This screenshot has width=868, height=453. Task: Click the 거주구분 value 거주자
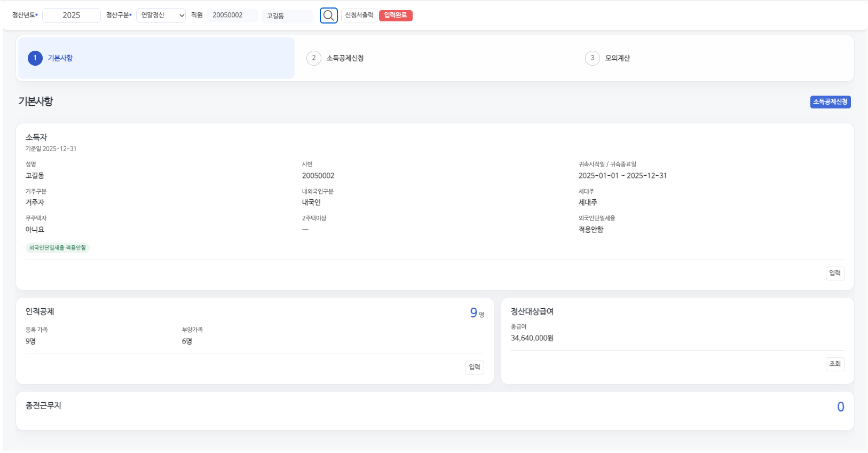[35, 202]
